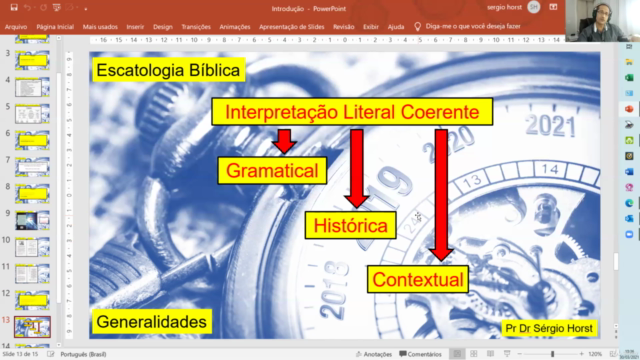Image resolution: width=640 pixels, height=360 pixels.
Task: Select the red arrow pointing to Contextual
Action: point(441,195)
